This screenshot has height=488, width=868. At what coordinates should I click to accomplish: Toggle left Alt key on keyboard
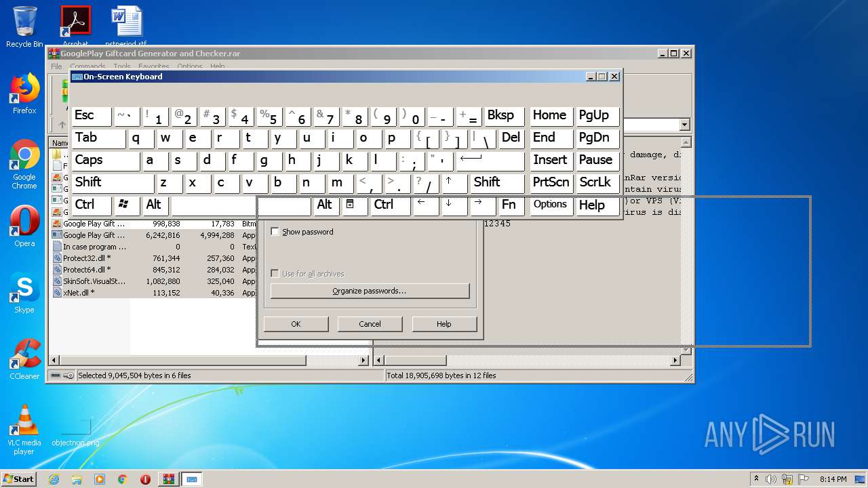[x=155, y=205]
